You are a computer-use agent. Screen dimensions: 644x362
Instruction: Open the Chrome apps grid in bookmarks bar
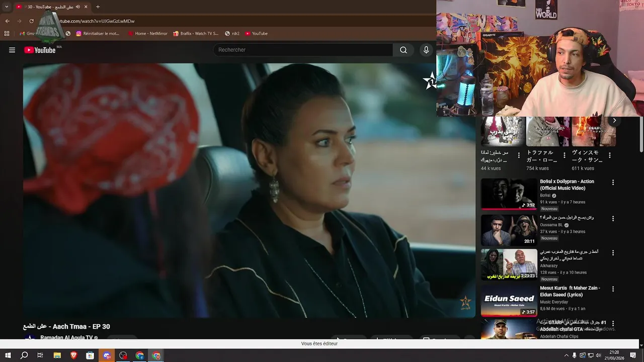click(7, 34)
